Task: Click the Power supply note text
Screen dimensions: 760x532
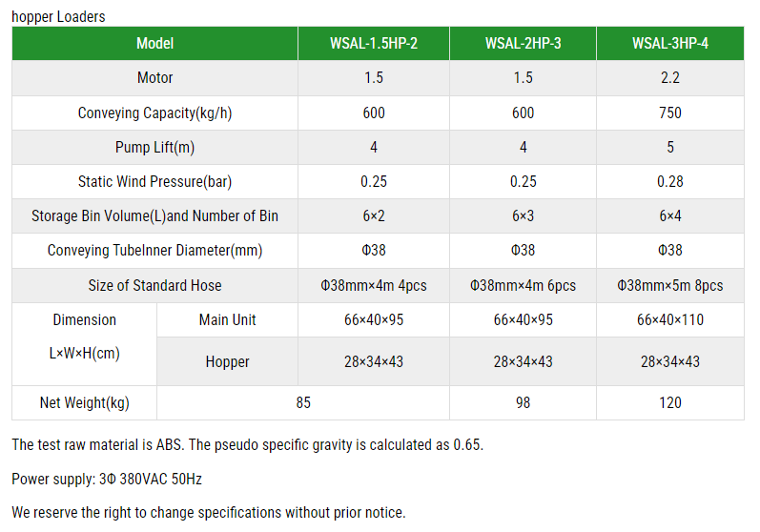Action: tap(107, 480)
